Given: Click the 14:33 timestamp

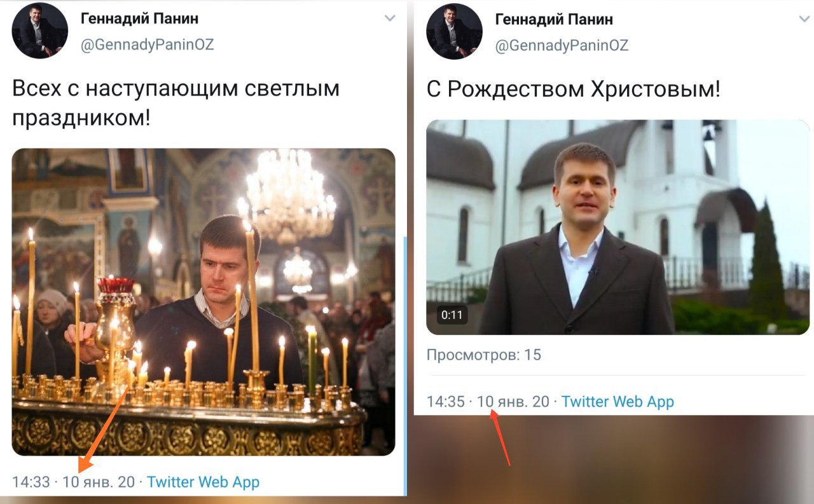Looking at the screenshot, I should 31,482.
